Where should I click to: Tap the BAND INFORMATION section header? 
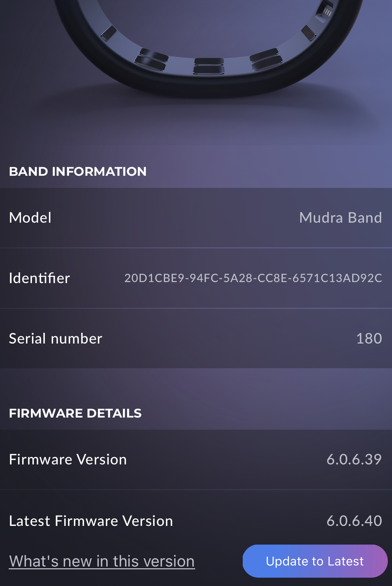click(78, 172)
